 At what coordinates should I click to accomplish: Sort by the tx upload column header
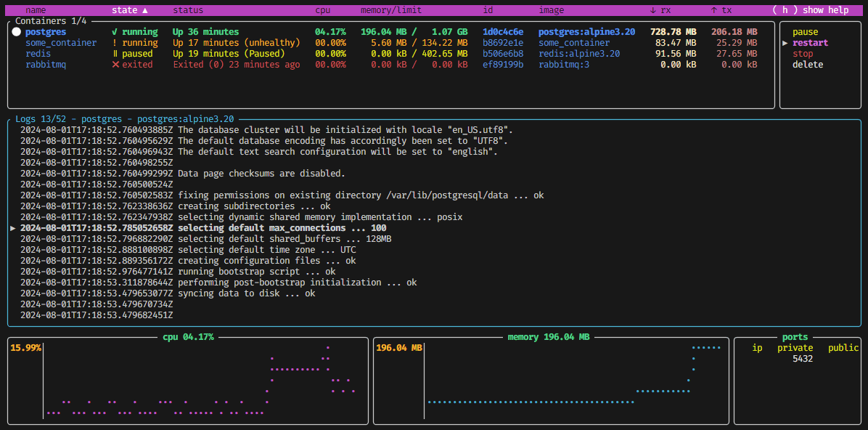point(721,10)
